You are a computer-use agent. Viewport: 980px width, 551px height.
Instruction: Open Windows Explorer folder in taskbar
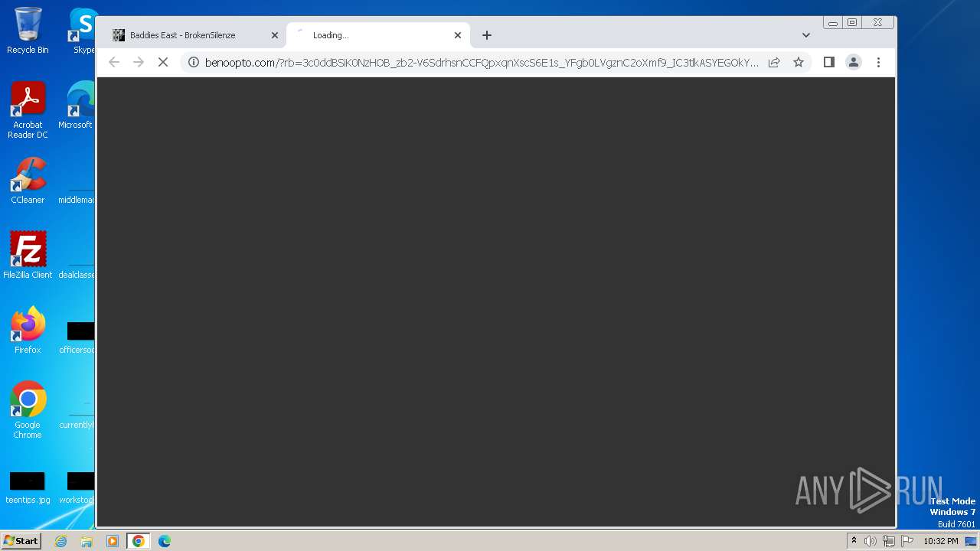coord(87,541)
